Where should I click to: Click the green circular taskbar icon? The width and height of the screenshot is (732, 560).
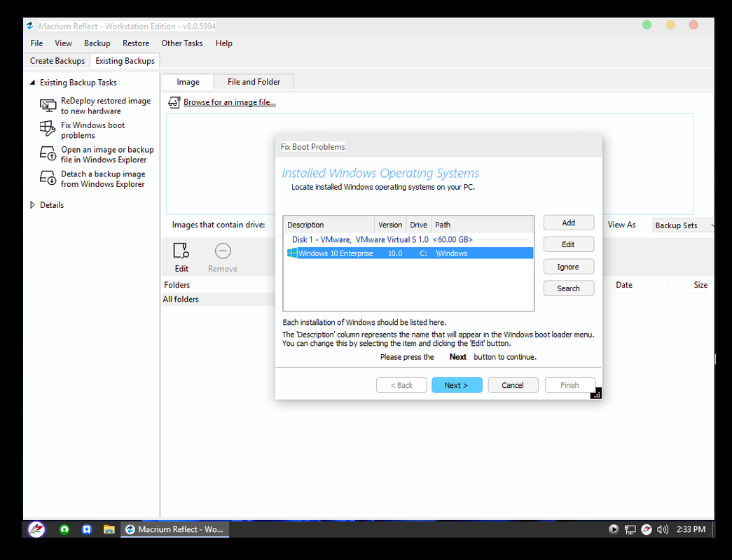(64, 529)
